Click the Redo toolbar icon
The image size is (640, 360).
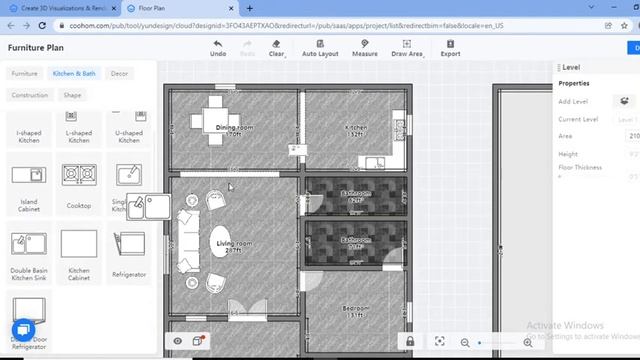(x=247, y=48)
